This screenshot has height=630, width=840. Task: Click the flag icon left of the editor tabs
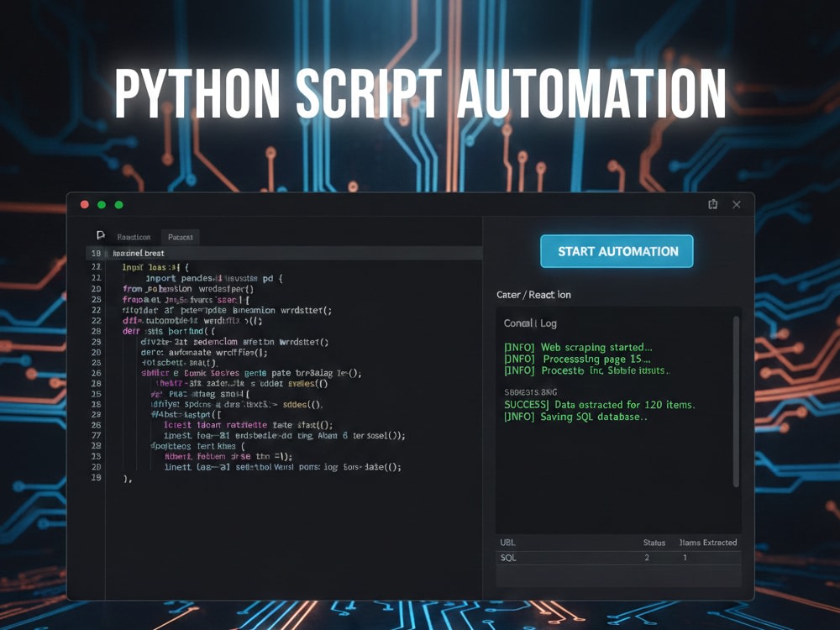(x=100, y=236)
